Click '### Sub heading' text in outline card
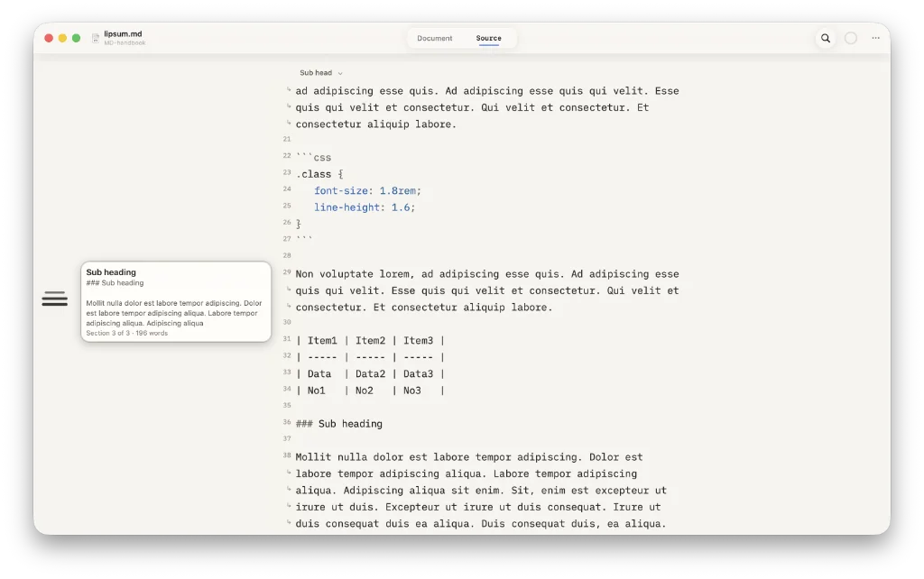The height and width of the screenshot is (579, 924). (x=115, y=282)
